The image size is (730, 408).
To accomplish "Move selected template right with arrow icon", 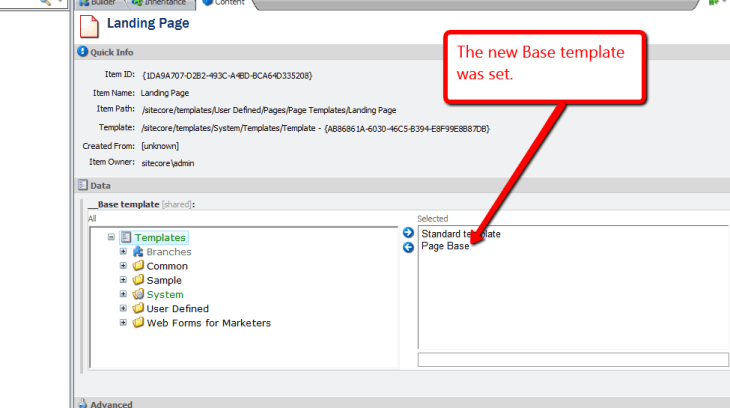I will 408,232.
